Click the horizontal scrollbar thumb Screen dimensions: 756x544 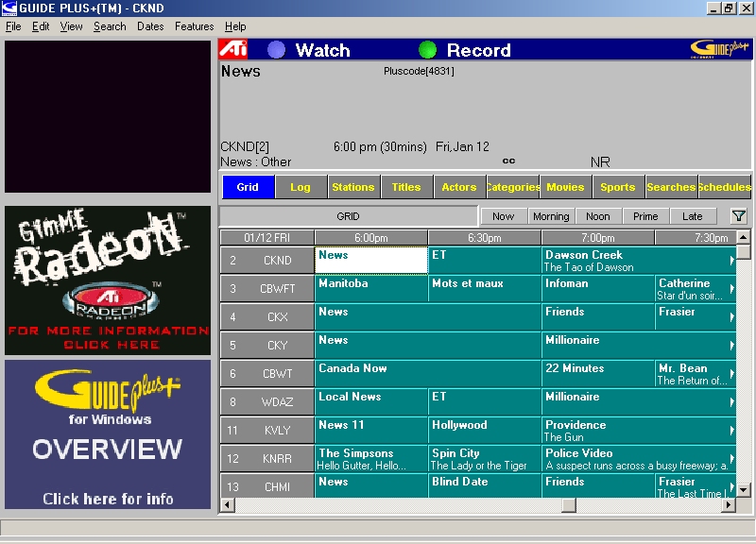tap(569, 505)
